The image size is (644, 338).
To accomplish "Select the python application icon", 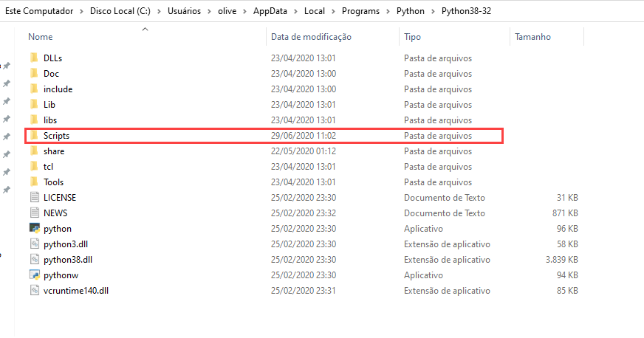I will click(35, 229).
